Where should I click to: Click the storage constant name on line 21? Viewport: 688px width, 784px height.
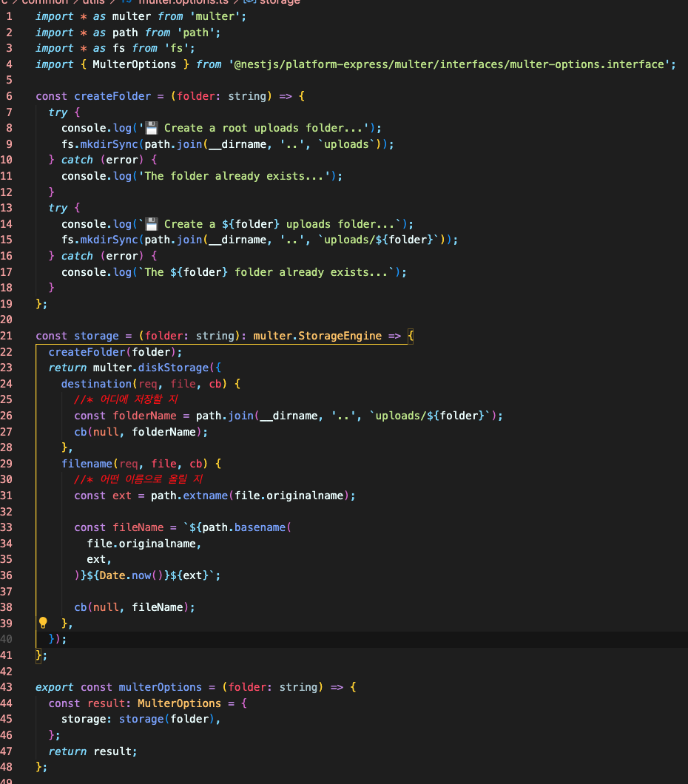[96, 336]
